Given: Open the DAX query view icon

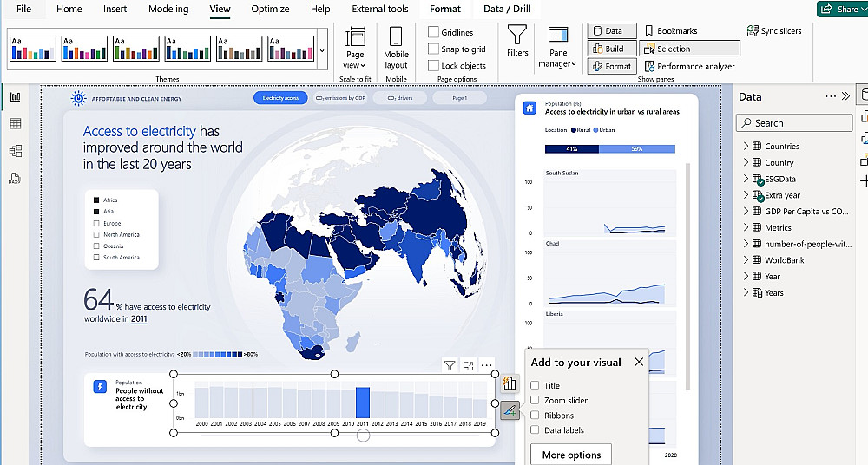Looking at the screenshot, I should [16, 178].
